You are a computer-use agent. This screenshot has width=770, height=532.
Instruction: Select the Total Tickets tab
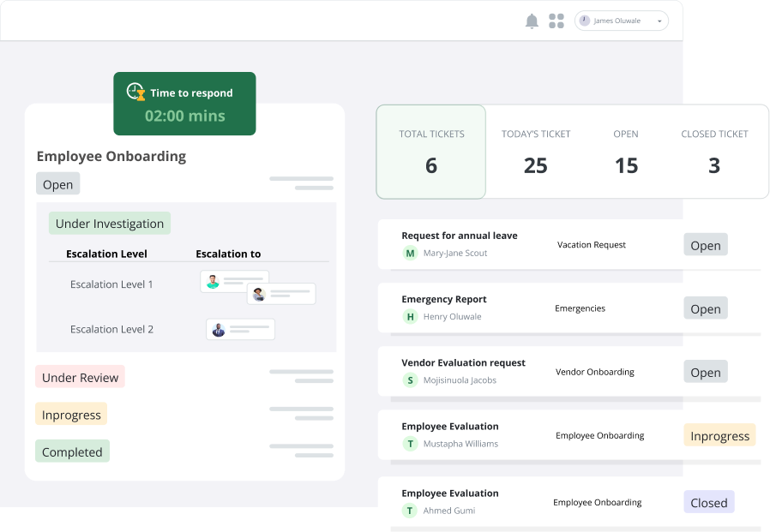point(431,152)
